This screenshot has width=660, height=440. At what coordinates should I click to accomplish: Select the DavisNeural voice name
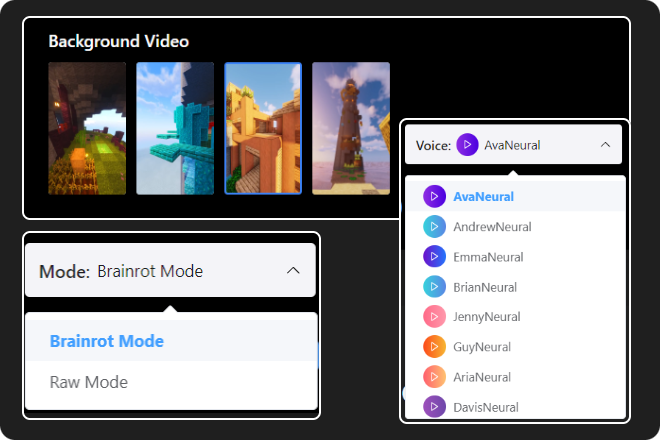coord(486,407)
